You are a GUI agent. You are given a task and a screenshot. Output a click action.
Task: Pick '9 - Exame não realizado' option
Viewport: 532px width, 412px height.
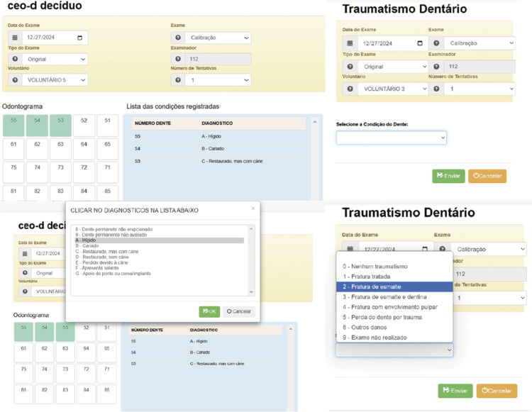tap(394, 337)
